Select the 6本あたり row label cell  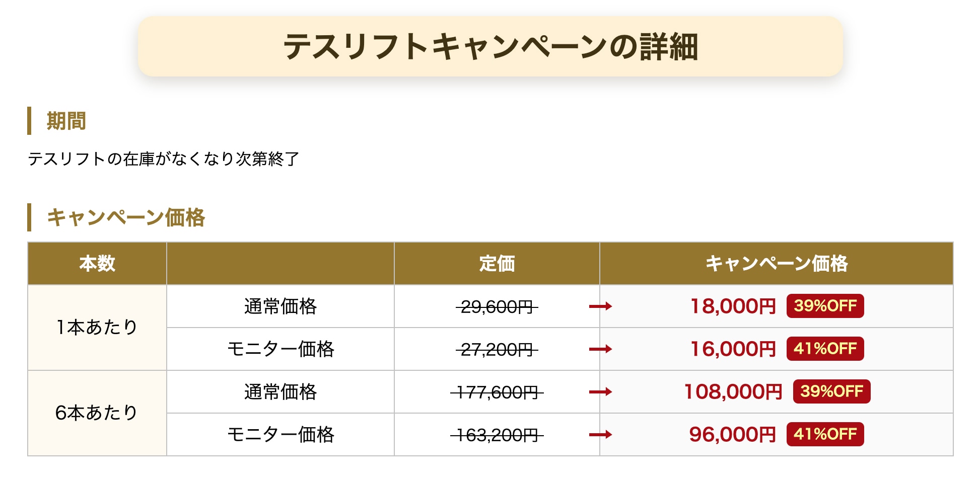click(97, 413)
